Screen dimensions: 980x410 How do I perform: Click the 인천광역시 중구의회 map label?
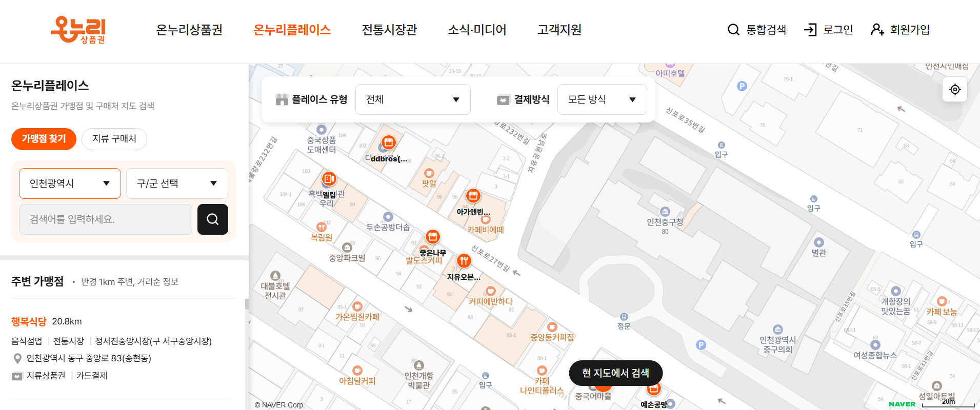click(778, 345)
